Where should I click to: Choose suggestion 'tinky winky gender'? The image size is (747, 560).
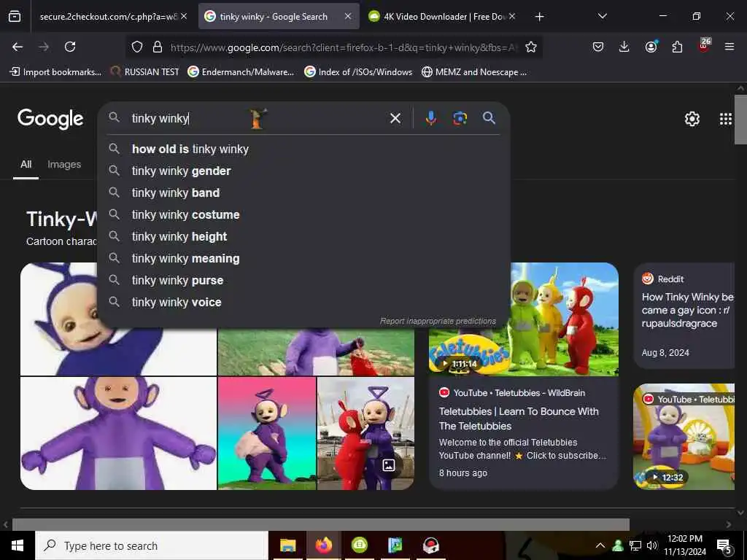(303, 171)
